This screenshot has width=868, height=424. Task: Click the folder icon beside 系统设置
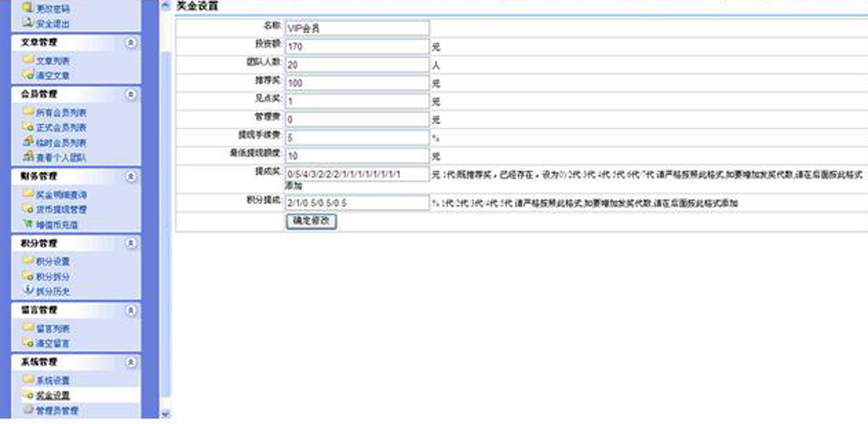pos(28,379)
